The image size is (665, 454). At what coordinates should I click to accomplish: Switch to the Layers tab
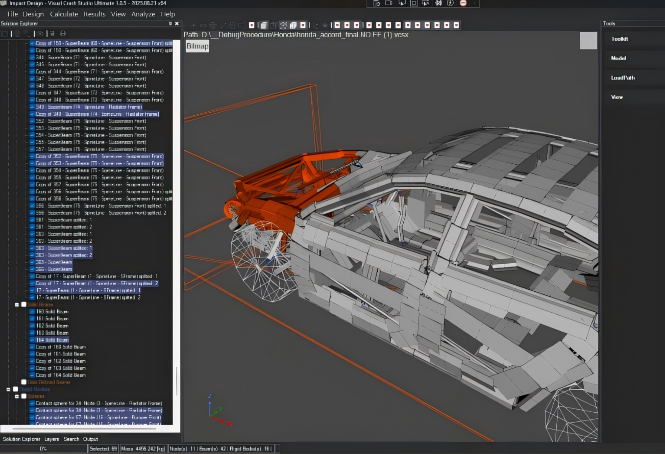(x=52, y=439)
